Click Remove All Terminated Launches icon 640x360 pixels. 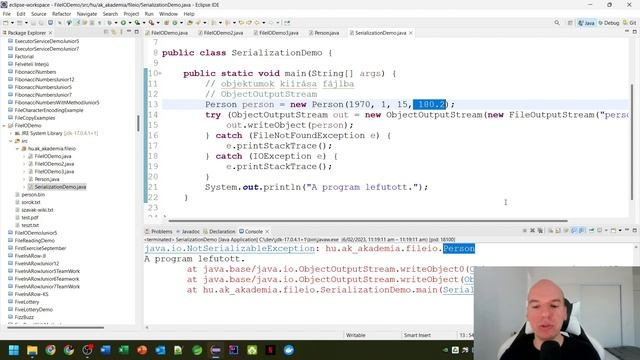click(540, 231)
